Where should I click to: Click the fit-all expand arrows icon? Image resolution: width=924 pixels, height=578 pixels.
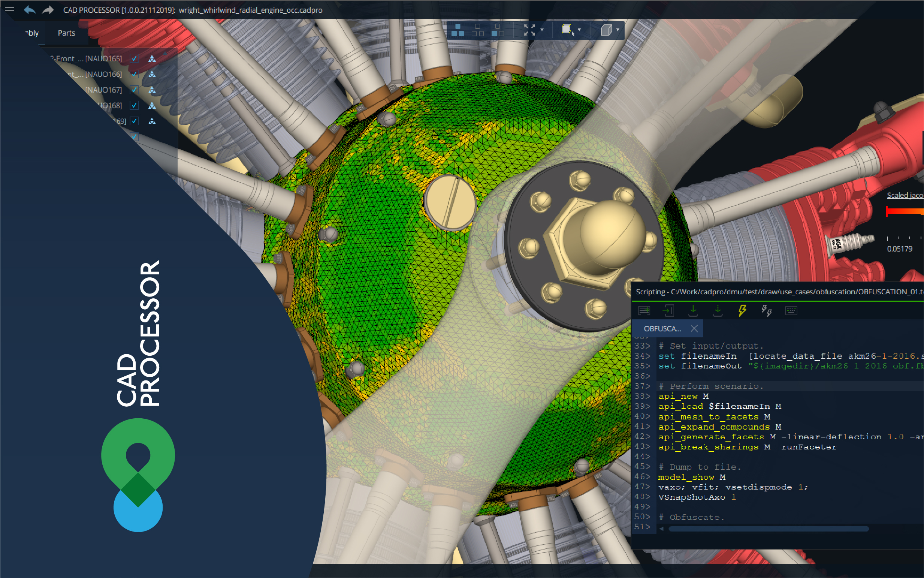pyautogui.click(x=529, y=30)
